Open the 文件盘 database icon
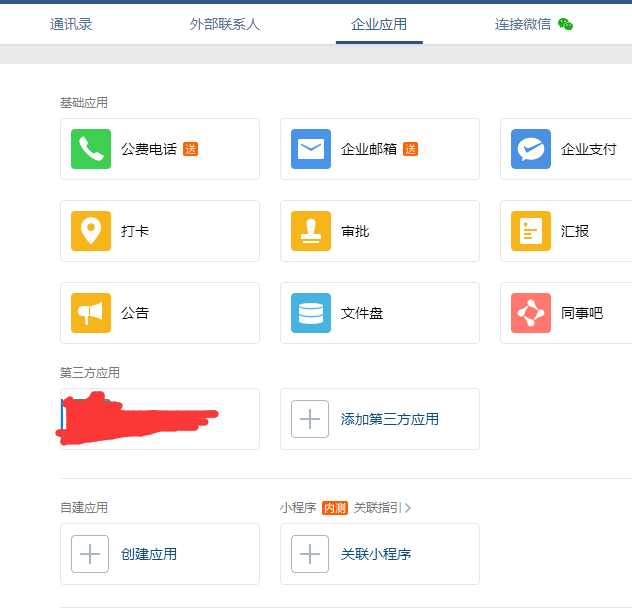This screenshot has height=613, width=632. pyautogui.click(x=311, y=313)
